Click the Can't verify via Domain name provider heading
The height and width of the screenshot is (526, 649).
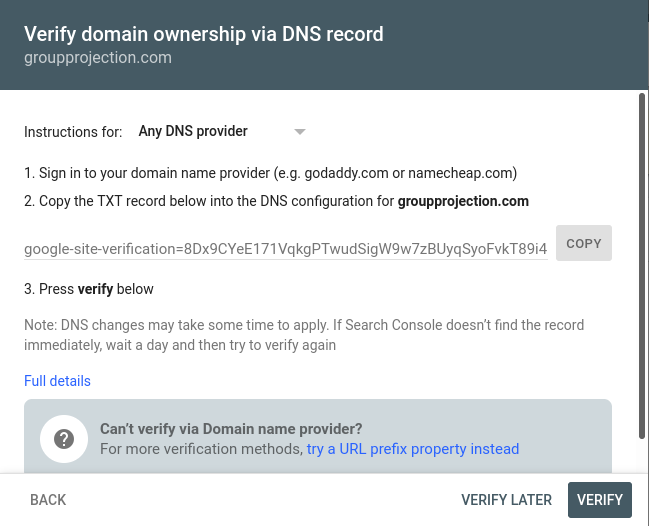231,429
